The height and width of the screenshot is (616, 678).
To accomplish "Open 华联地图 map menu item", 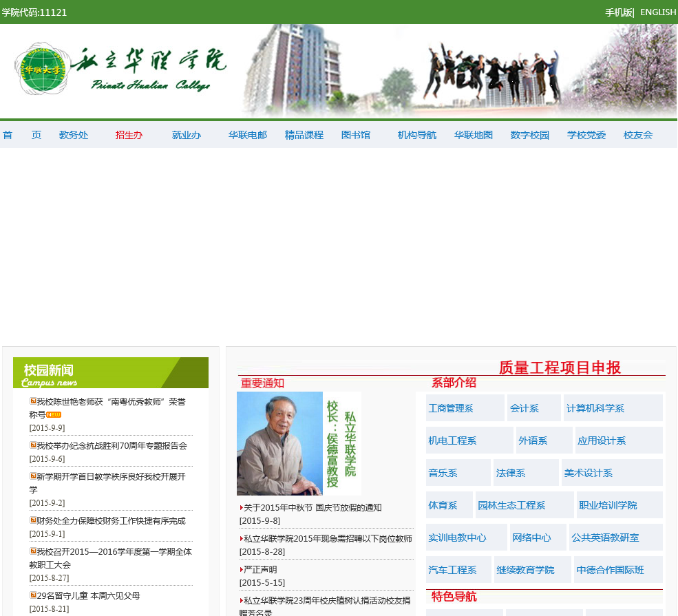I will (474, 135).
